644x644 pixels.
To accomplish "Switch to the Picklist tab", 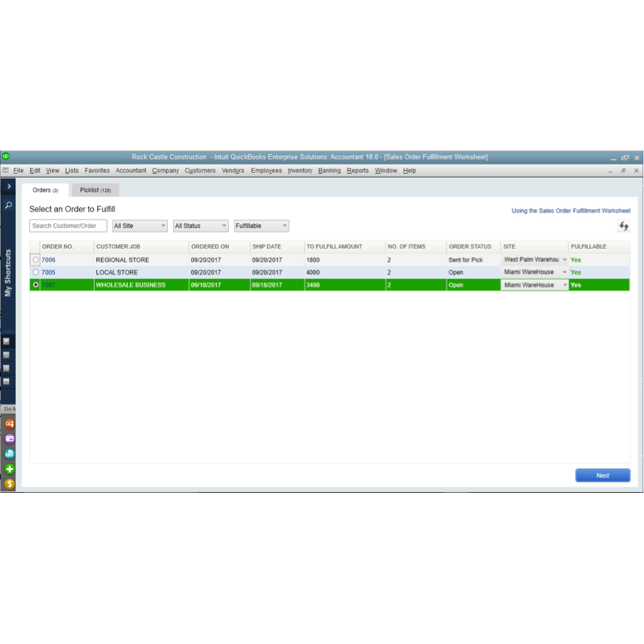I will [96, 190].
